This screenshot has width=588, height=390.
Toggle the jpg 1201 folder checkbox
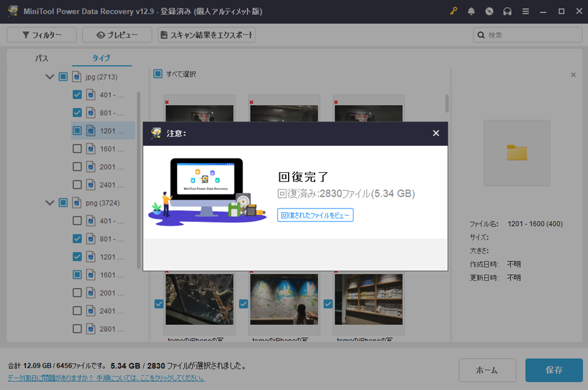77,131
